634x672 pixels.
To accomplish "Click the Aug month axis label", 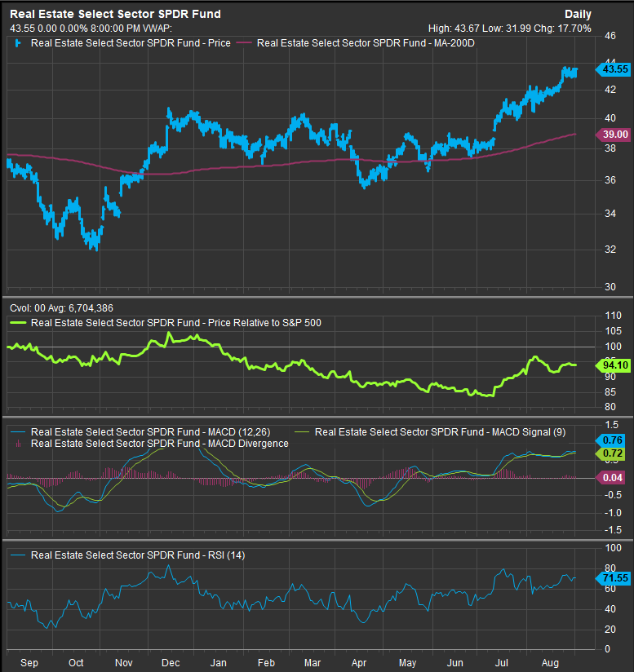I will coord(551,662).
